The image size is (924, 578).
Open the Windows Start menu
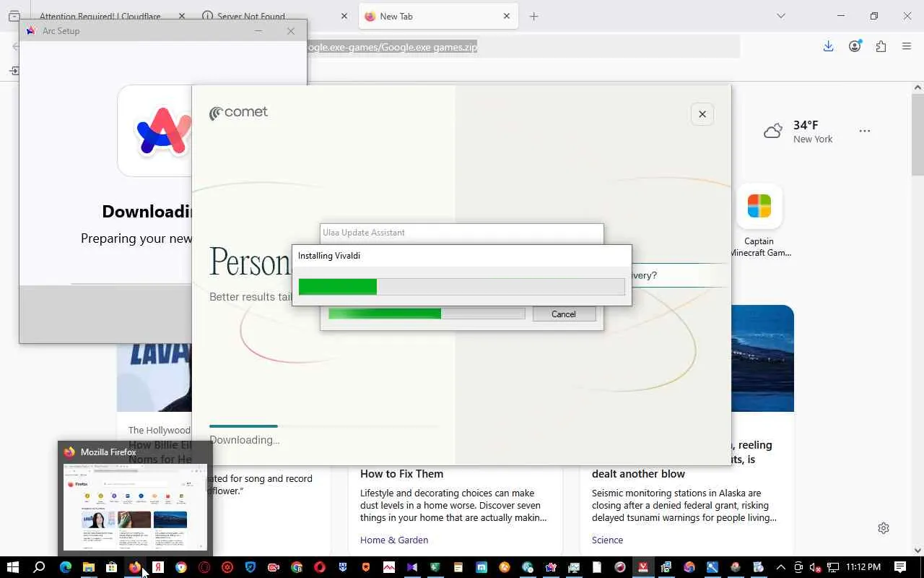click(13, 567)
